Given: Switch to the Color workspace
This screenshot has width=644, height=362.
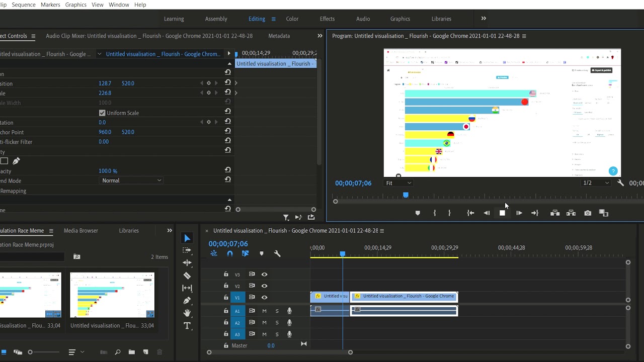Looking at the screenshot, I should (292, 19).
